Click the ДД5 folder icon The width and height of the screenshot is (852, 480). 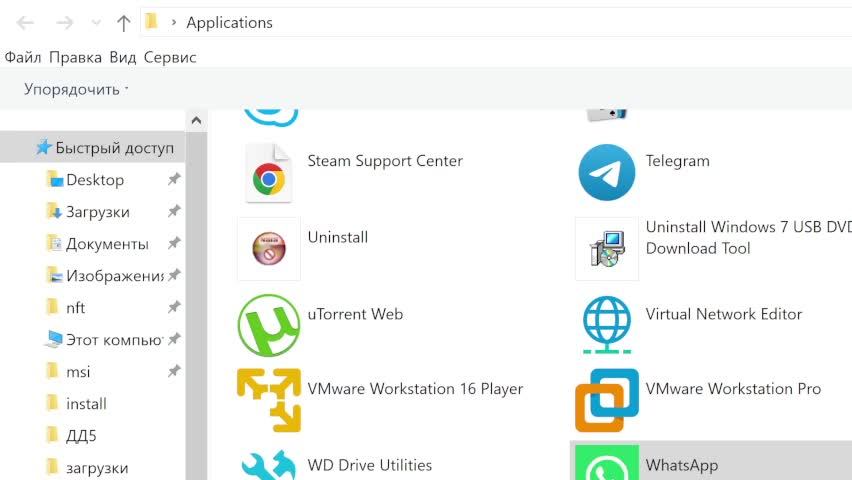(x=52, y=435)
